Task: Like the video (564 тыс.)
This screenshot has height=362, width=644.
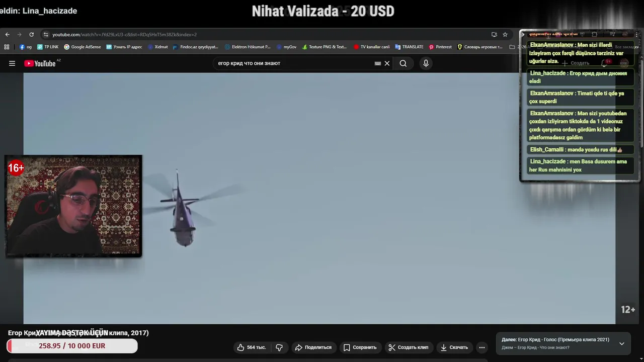Action: tap(252, 347)
